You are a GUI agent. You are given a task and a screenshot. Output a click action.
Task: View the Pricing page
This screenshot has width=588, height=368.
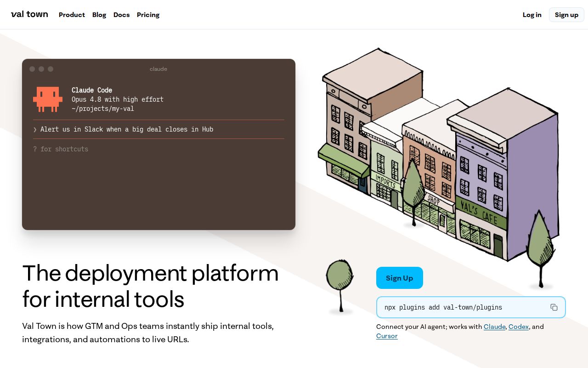coord(148,15)
